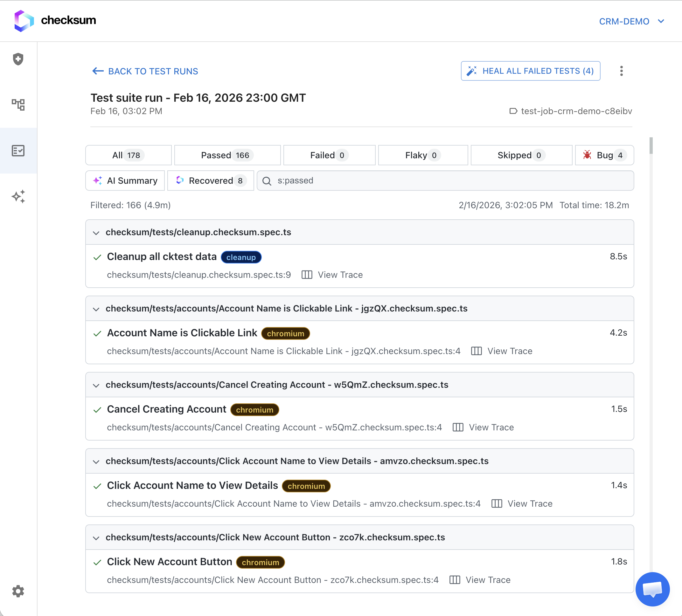Click the three-dot more options menu

(621, 71)
